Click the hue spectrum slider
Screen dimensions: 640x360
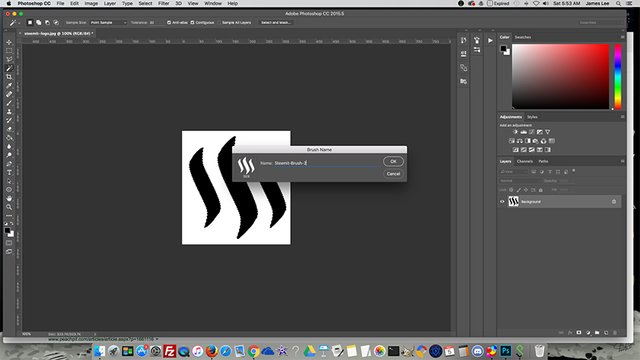click(618, 77)
